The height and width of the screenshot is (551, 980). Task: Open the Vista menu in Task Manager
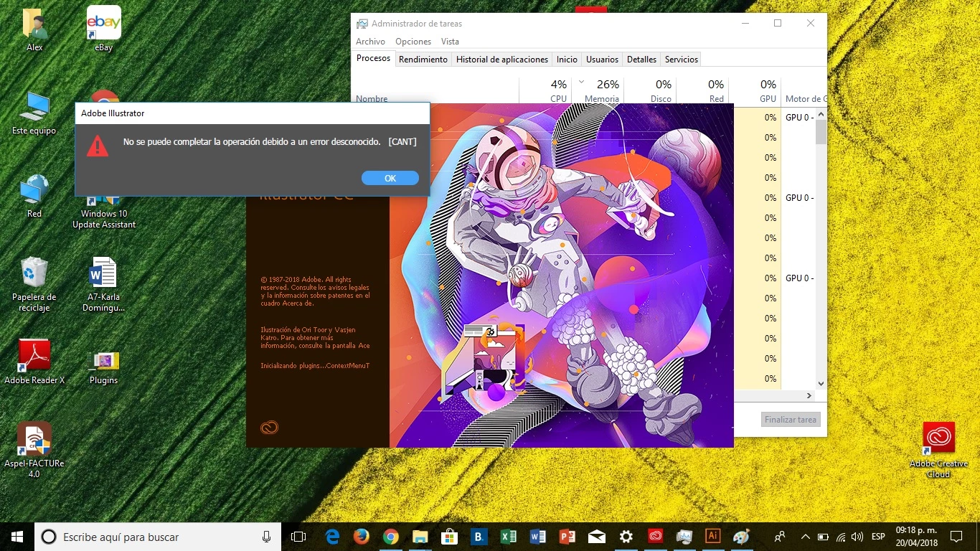(450, 42)
